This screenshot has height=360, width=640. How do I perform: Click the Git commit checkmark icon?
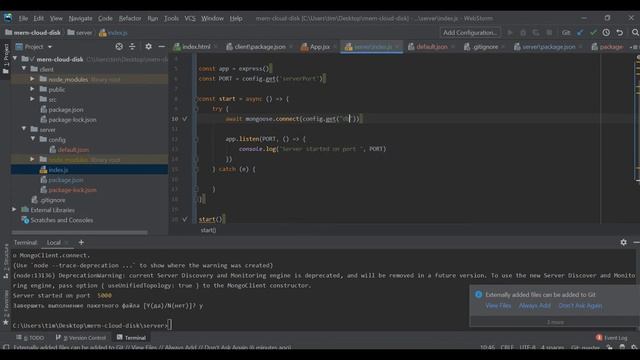(593, 33)
